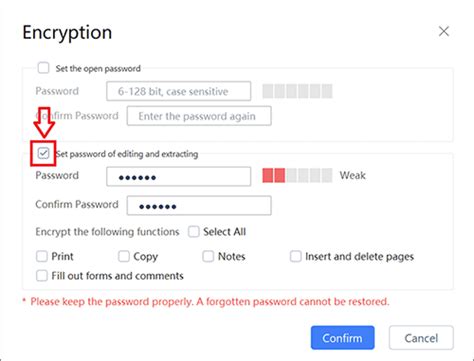The width and height of the screenshot is (474, 361).
Task: Click the open password field showing 6-128 bit
Action: click(179, 91)
